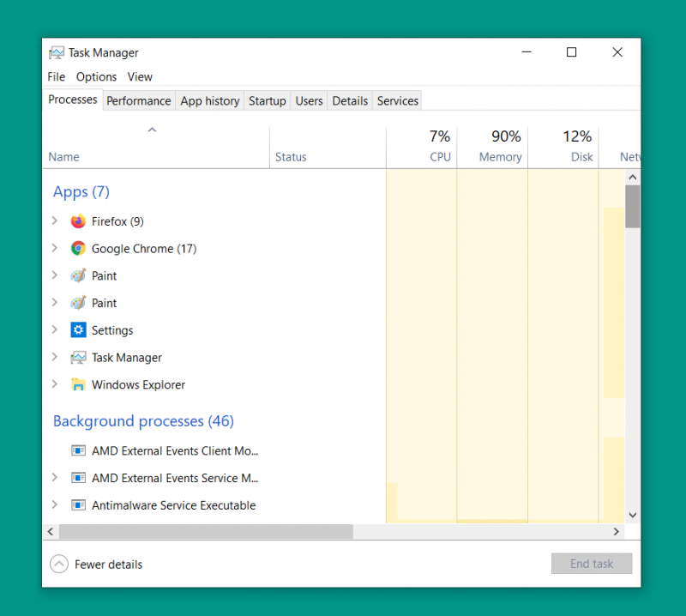
Task: Click the Background processes (46) heading
Action: 143,421
